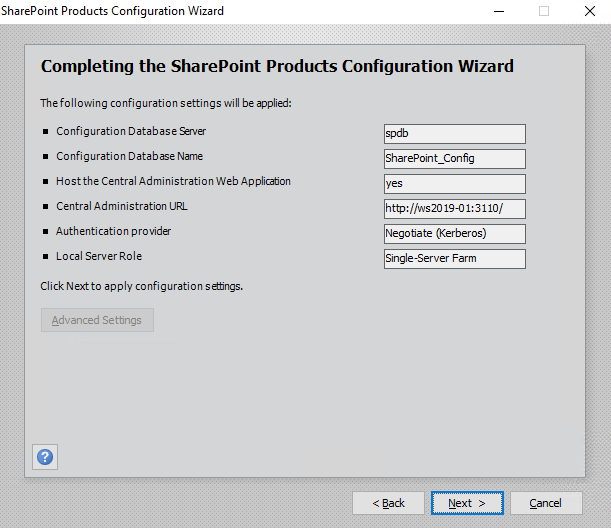Click Host the Central Administration Web Application label
The height and width of the screenshot is (528, 611).
point(173,181)
